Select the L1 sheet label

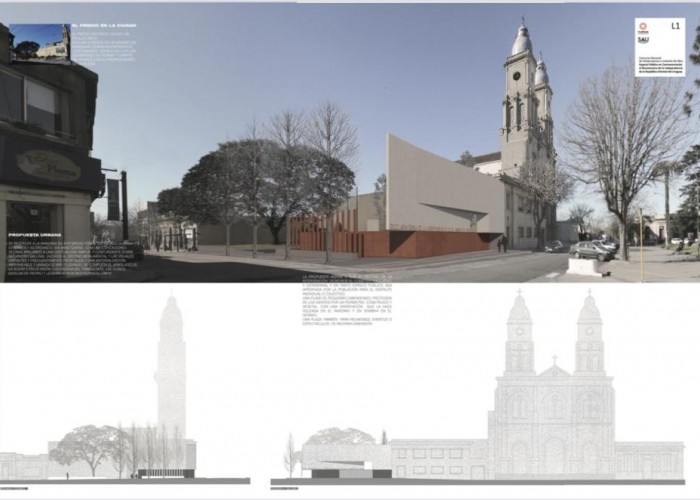coord(675,25)
